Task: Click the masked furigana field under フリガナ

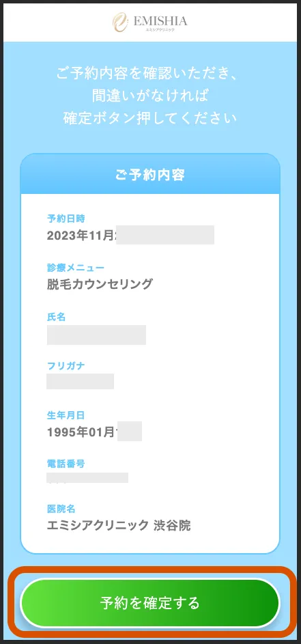Action: click(x=80, y=381)
